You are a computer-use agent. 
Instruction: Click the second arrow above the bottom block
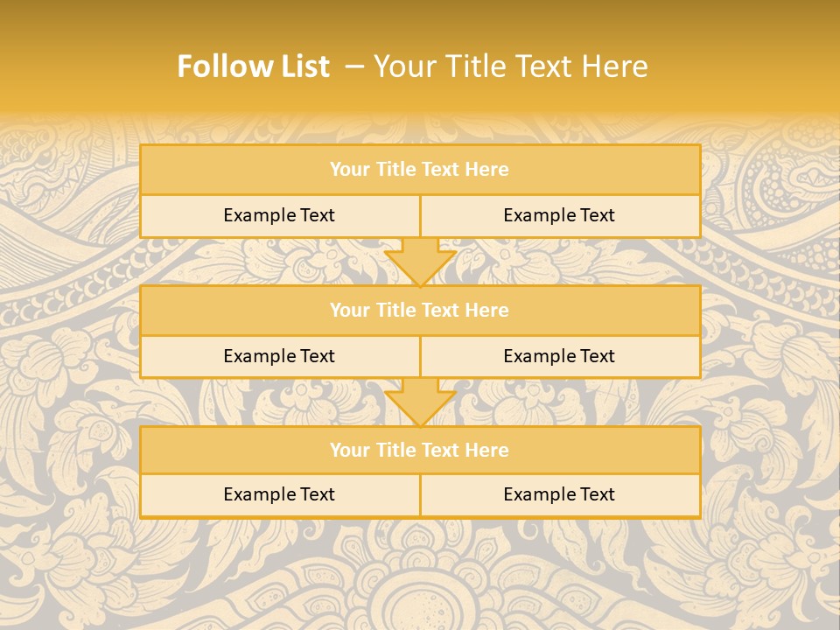(421, 402)
